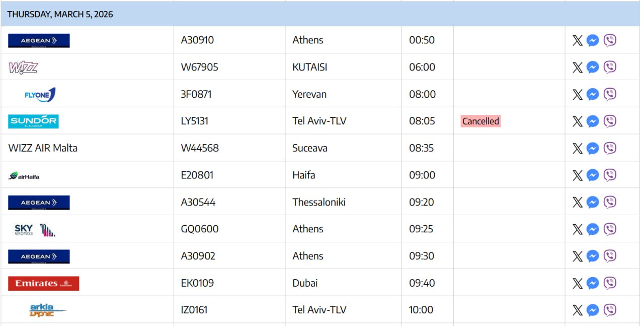Share Athens A30910 flight on X
The image size is (644, 326).
tap(578, 40)
